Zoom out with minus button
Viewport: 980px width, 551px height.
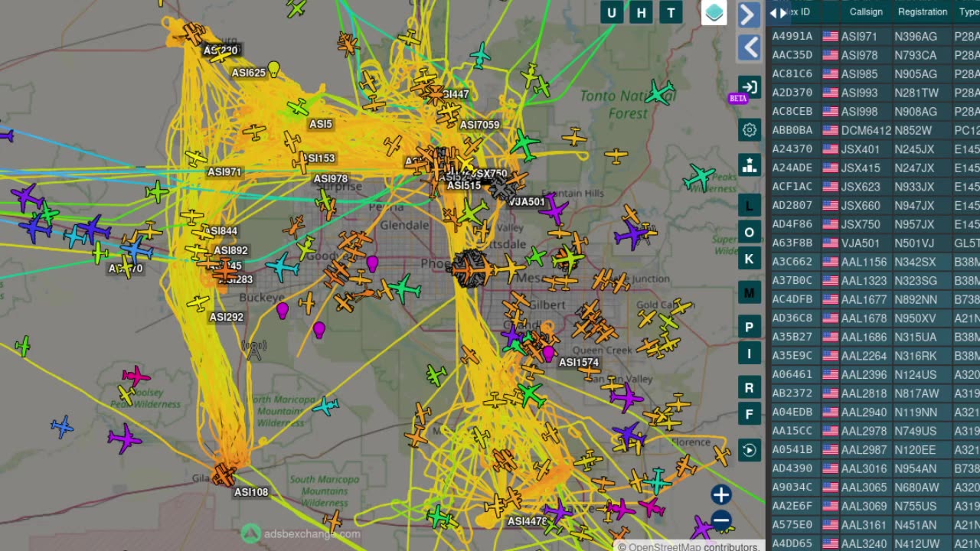[x=720, y=521]
